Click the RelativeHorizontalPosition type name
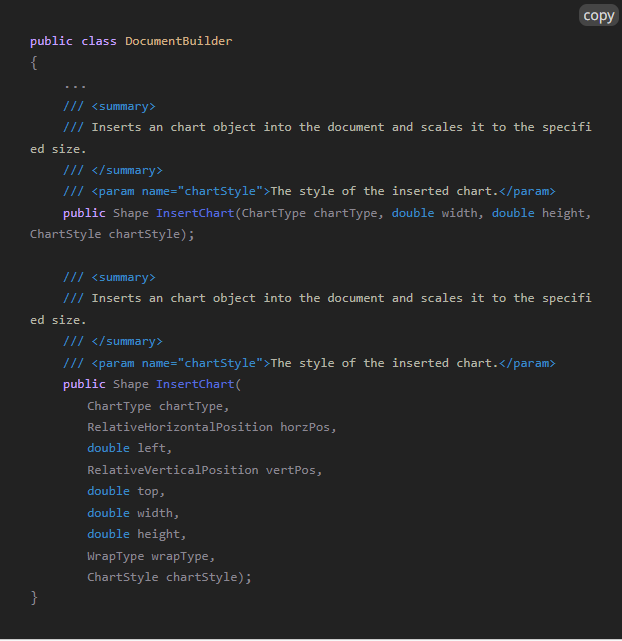 [180, 427]
